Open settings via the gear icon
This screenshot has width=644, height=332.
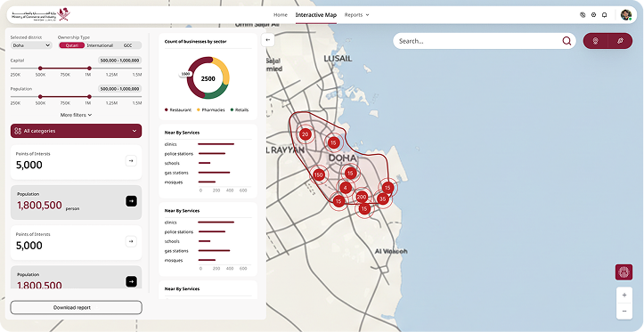click(593, 15)
